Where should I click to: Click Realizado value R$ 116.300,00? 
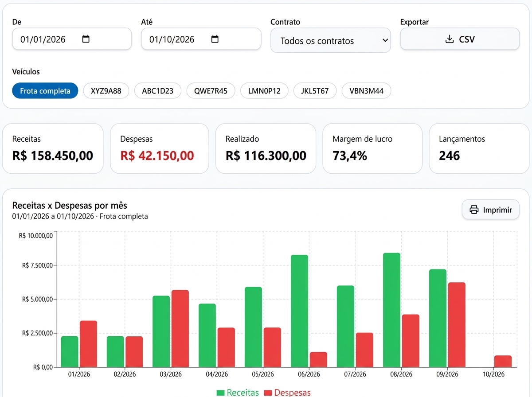point(266,156)
